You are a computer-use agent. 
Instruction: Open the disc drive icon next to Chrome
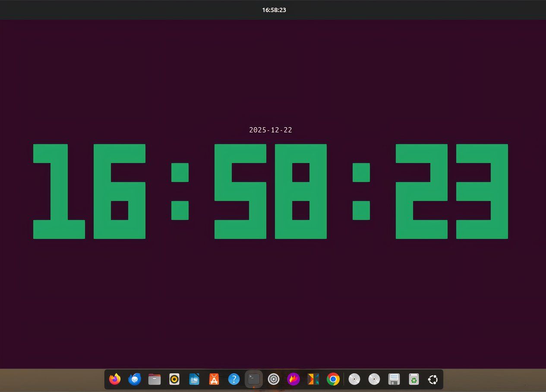[354, 379]
